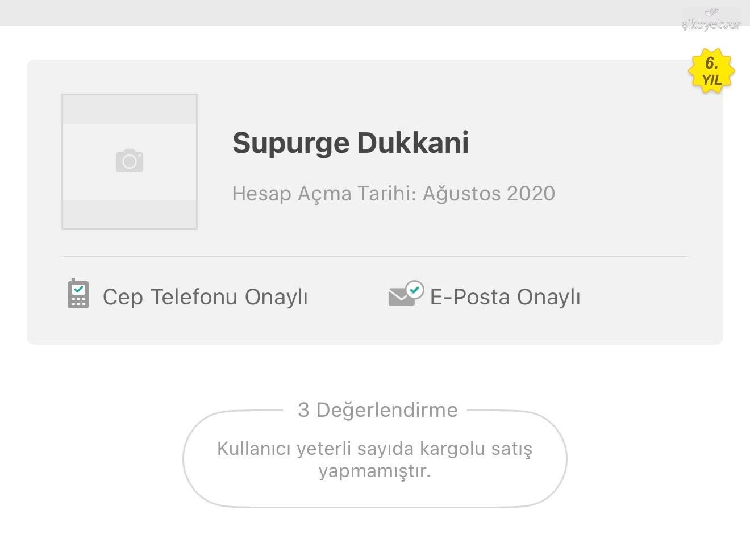
Task: Click the yellow 6. YIL anniversary badge
Action: coord(711,72)
